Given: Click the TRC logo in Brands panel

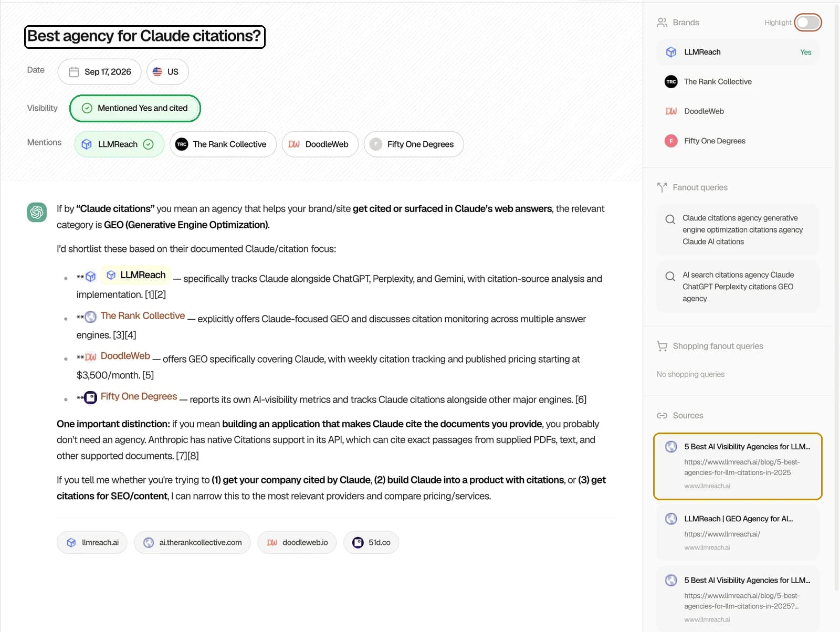Looking at the screenshot, I should tap(671, 82).
